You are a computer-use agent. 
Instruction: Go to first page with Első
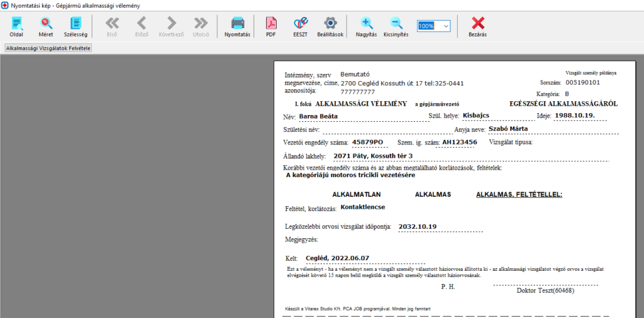[112, 26]
